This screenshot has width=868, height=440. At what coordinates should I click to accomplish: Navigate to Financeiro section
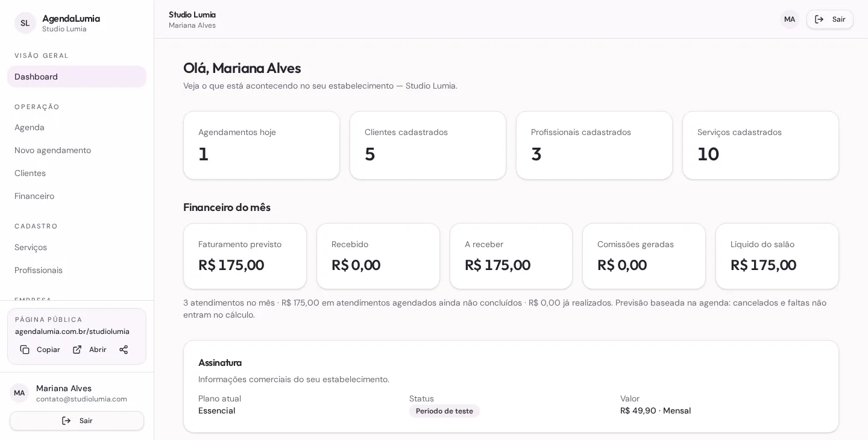(x=77, y=196)
